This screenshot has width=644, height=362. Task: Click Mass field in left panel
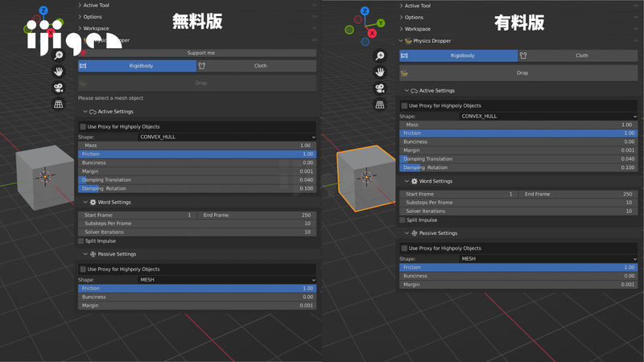click(x=197, y=146)
